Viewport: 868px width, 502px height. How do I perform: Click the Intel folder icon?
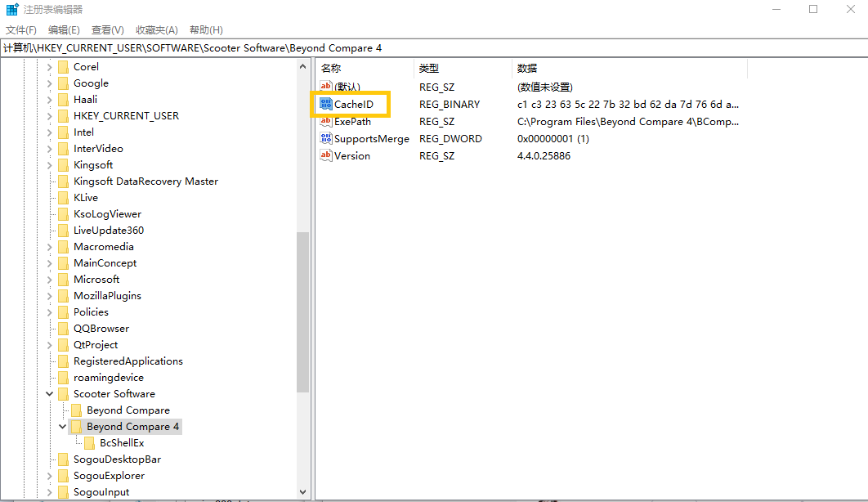tap(64, 132)
